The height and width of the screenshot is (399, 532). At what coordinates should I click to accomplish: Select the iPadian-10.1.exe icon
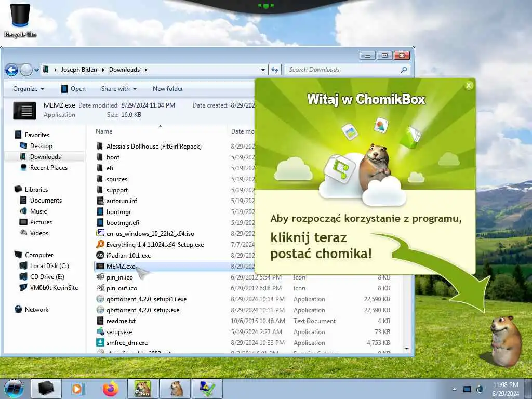[100, 255]
